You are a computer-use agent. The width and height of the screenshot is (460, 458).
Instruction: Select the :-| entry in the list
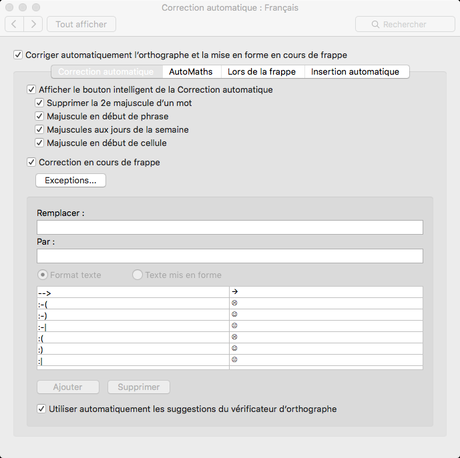click(x=230, y=326)
